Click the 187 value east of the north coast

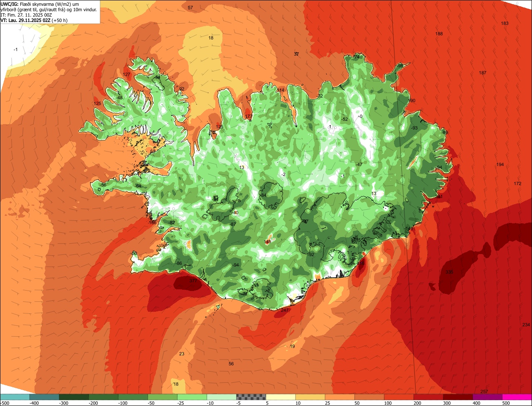pyautogui.click(x=483, y=73)
